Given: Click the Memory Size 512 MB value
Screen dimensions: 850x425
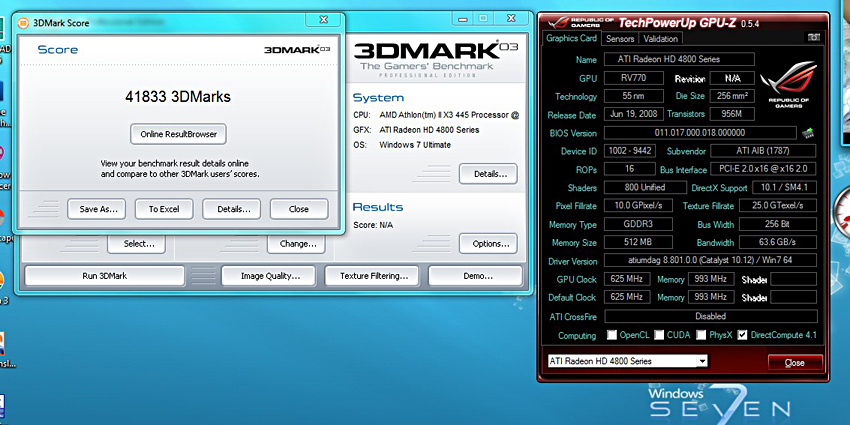Looking at the screenshot, I should (x=638, y=242).
